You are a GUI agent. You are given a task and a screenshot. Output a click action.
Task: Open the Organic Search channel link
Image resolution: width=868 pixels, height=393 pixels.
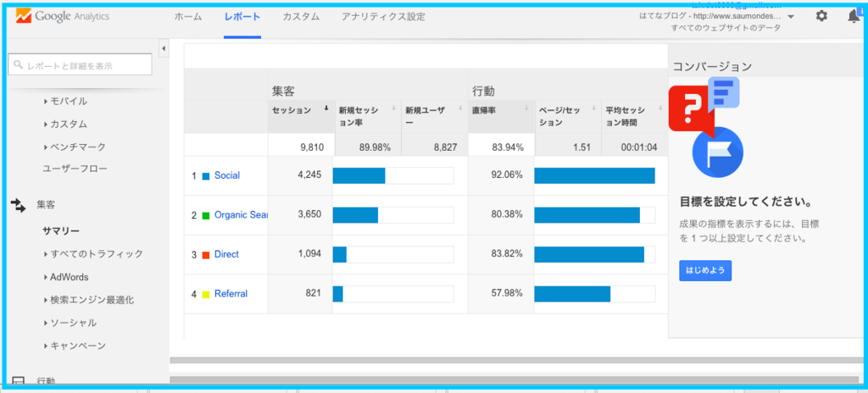241,215
